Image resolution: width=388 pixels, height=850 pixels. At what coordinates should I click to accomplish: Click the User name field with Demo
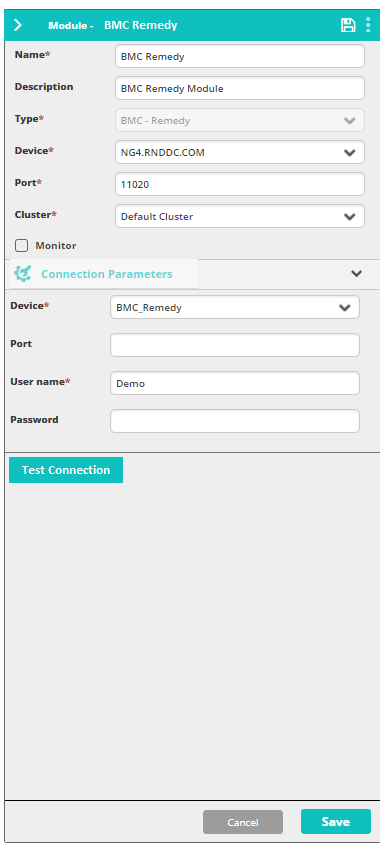235,383
